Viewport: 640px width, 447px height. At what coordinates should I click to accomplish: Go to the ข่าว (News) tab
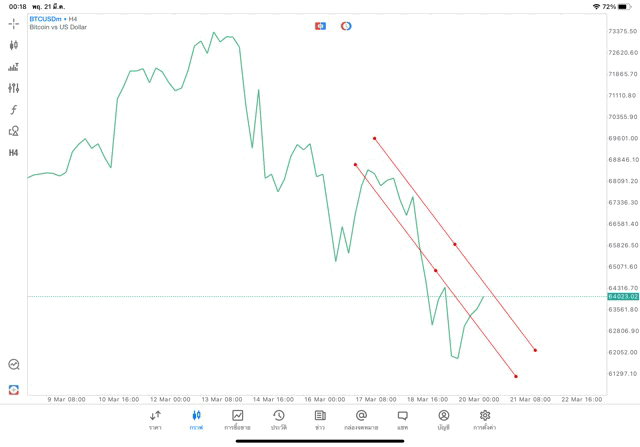coord(320,420)
